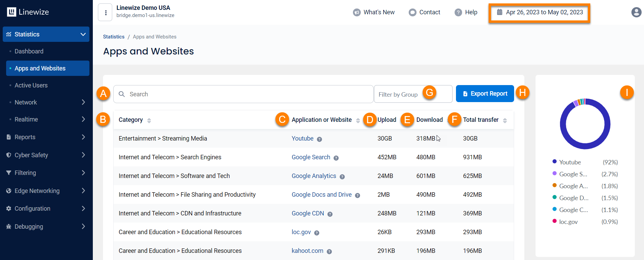Expand the Filtering menu arrow
Image resolution: width=644 pixels, height=260 pixels.
pos(83,173)
